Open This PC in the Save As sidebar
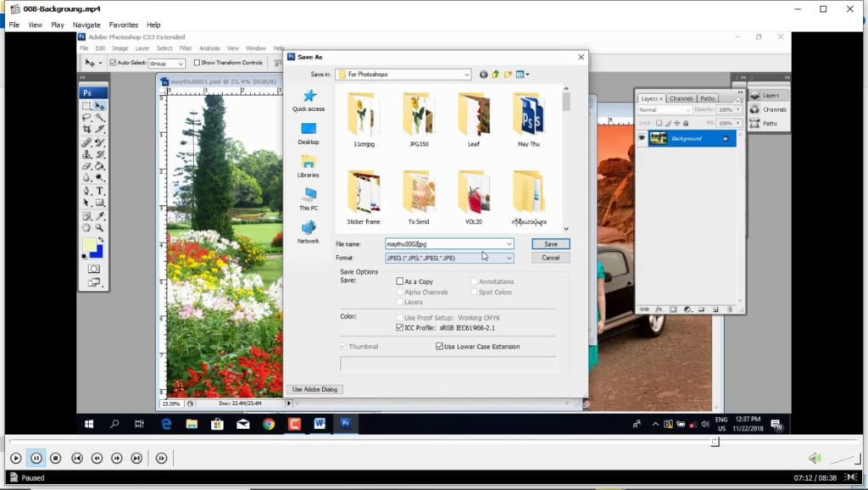This screenshot has height=490, width=868. [309, 199]
